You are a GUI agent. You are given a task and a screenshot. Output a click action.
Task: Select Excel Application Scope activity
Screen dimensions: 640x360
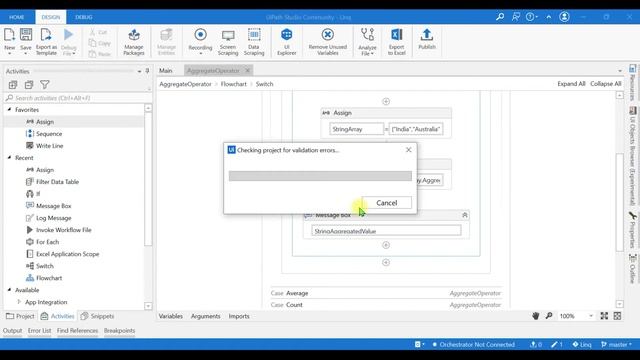click(67, 254)
